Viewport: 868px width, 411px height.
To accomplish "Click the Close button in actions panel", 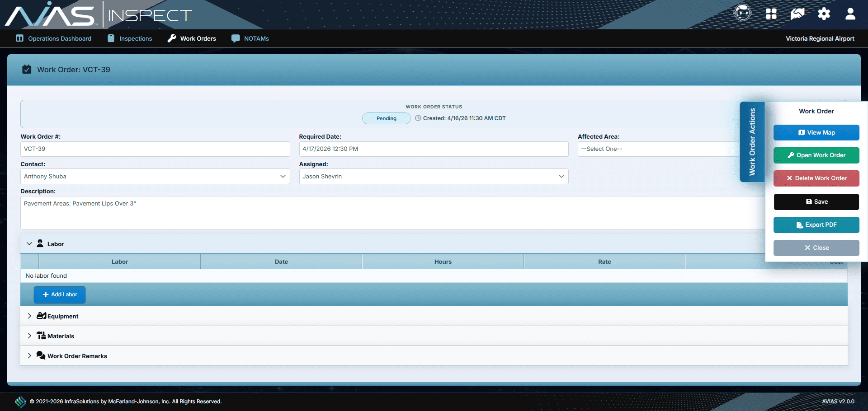I will coord(816,248).
